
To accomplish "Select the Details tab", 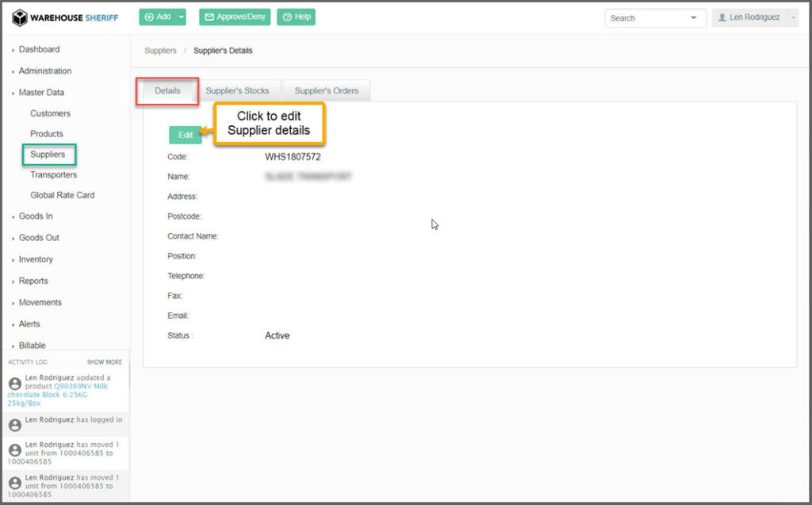I will click(167, 91).
